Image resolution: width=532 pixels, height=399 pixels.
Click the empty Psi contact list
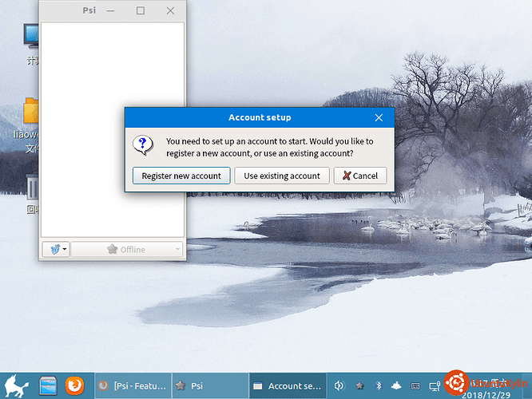113,129
